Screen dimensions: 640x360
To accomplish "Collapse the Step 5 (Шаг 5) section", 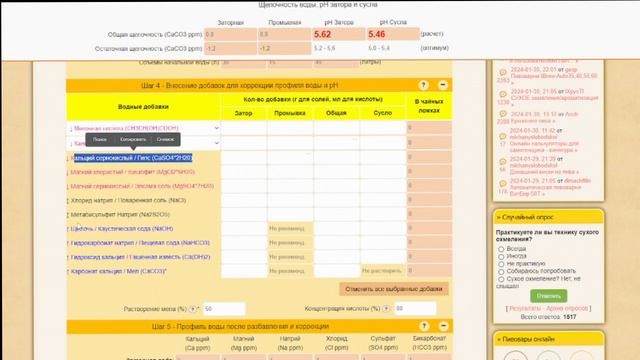I will point(443,326).
